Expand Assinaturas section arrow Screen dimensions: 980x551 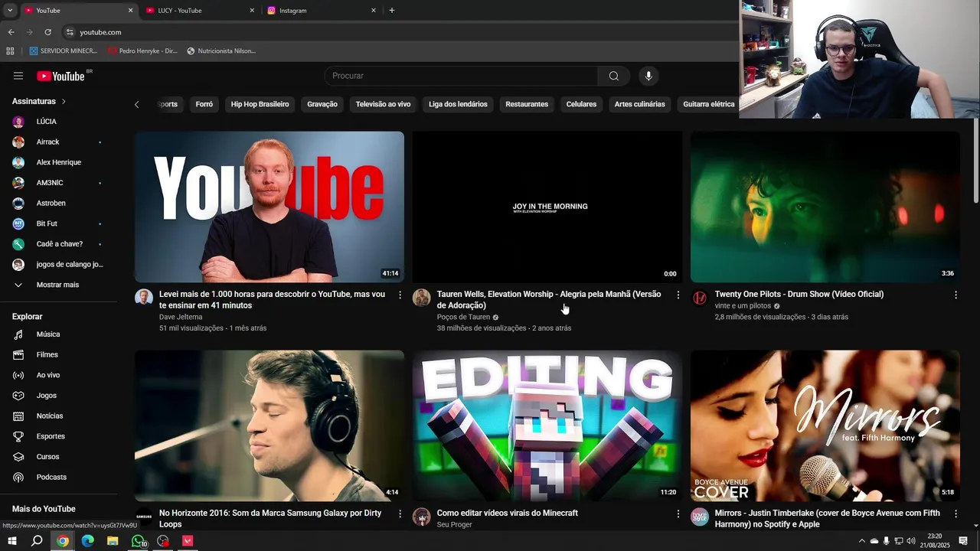pos(64,101)
